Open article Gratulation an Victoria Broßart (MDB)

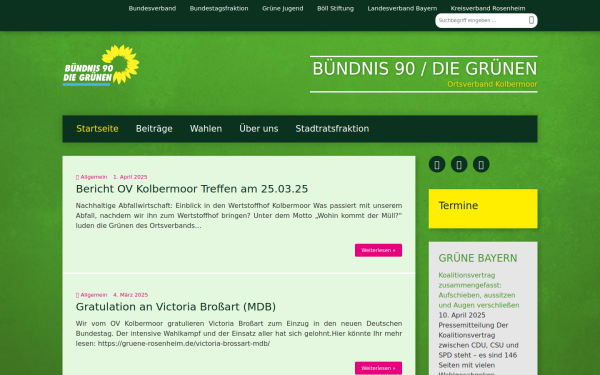tap(176, 307)
